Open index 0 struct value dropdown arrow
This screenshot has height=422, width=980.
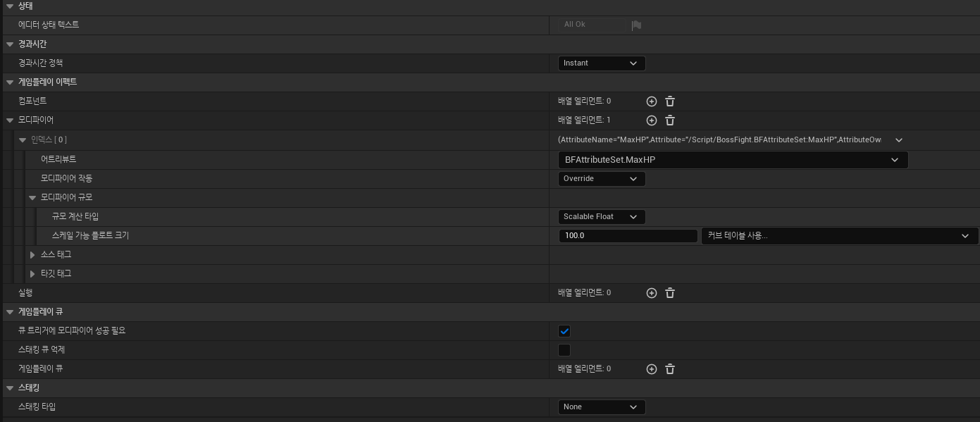point(899,140)
